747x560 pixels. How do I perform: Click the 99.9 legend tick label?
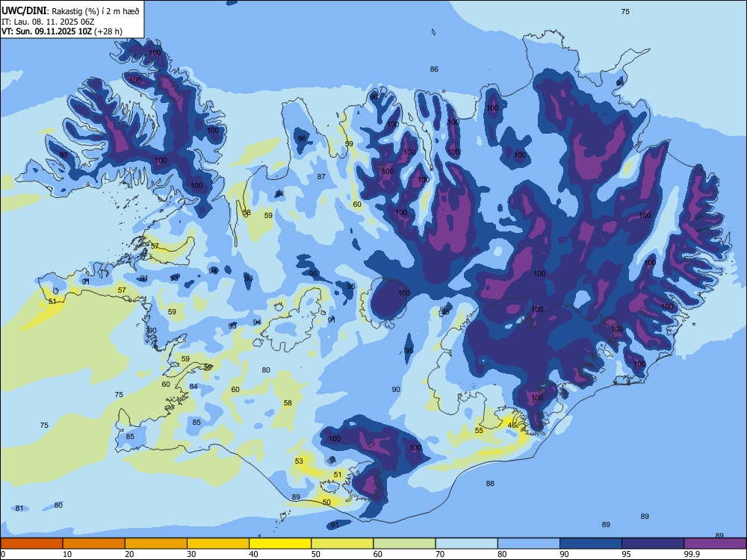coord(691,554)
